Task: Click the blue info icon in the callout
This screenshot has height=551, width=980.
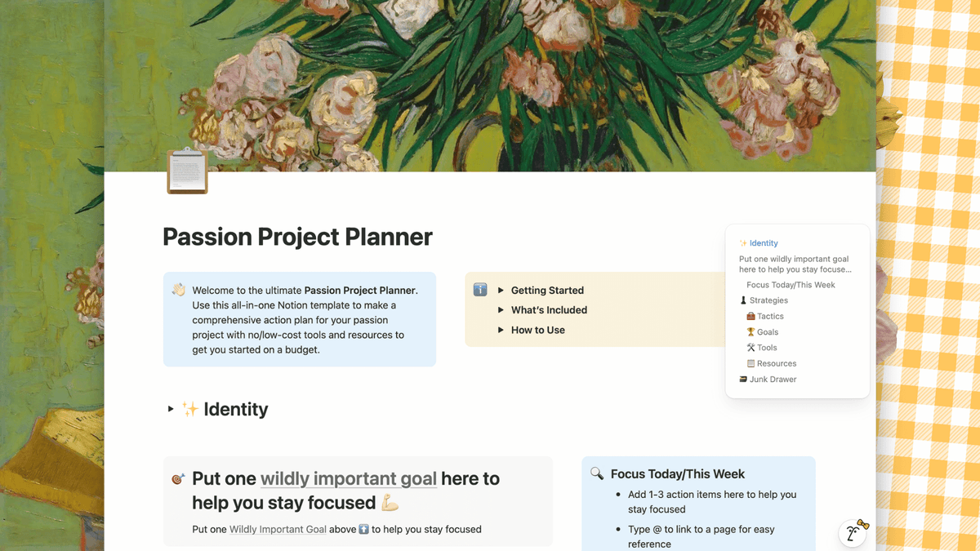Action: pyautogui.click(x=480, y=290)
